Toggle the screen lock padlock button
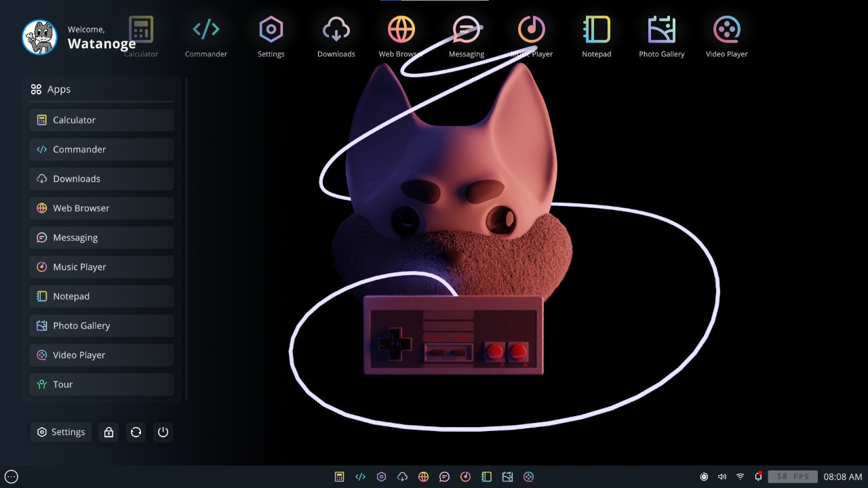Viewport: 868px width, 488px height. click(108, 432)
